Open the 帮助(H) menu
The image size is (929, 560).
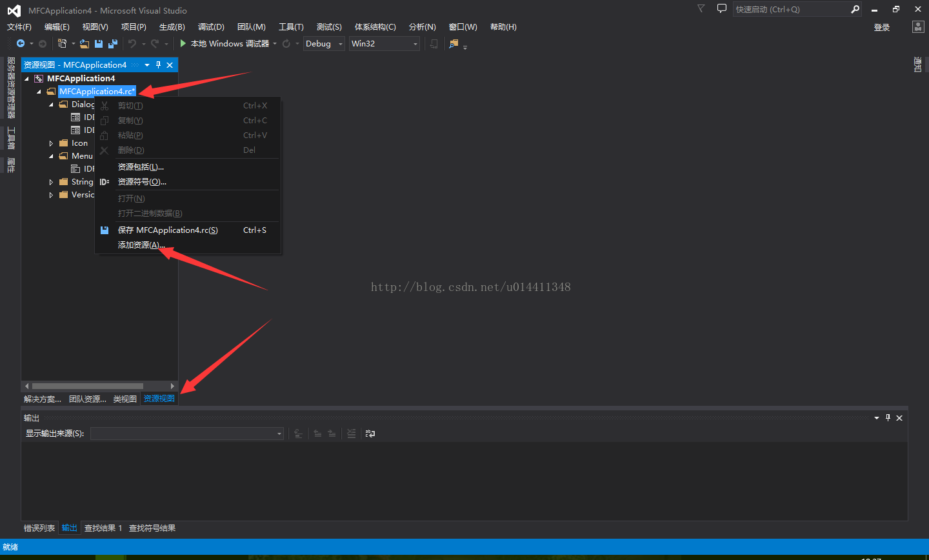pos(503,26)
